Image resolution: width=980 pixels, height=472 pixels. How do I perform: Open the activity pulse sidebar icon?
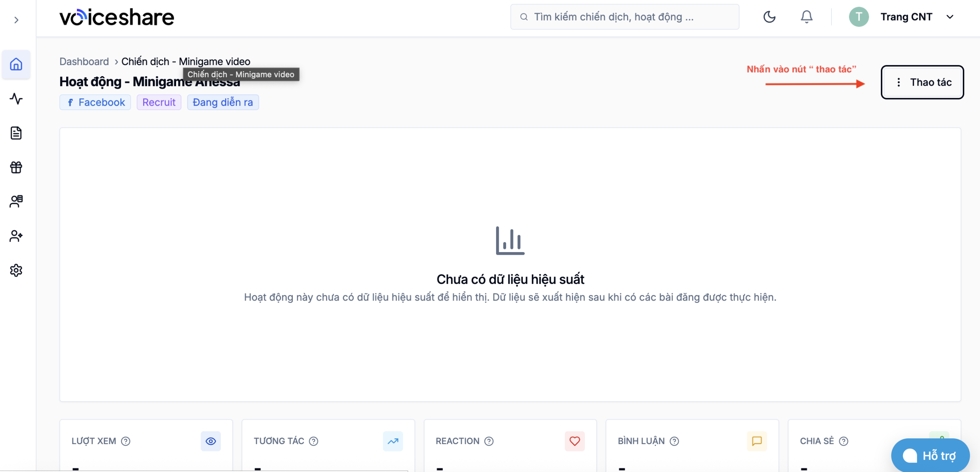tap(16, 99)
